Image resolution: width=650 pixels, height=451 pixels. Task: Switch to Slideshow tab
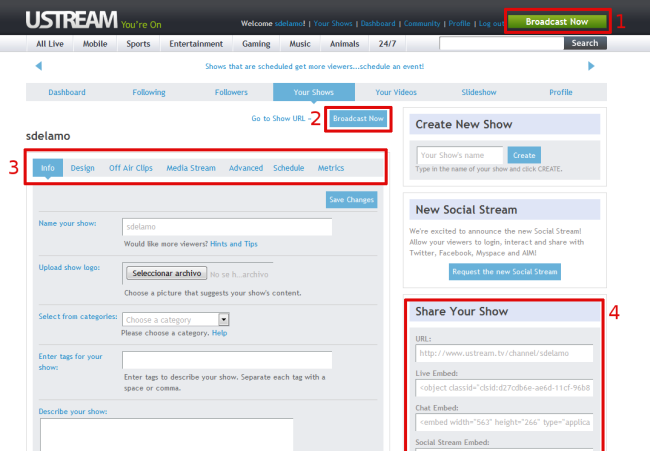coord(479,92)
